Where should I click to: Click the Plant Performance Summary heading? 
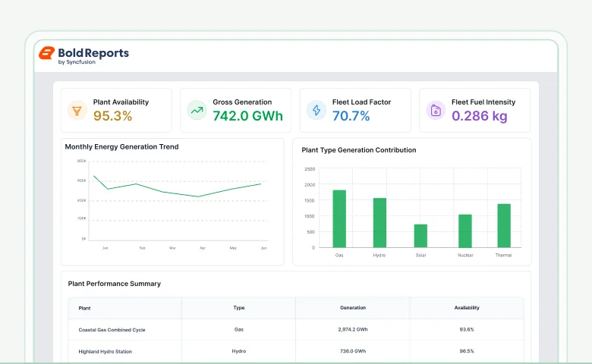point(115,284)
